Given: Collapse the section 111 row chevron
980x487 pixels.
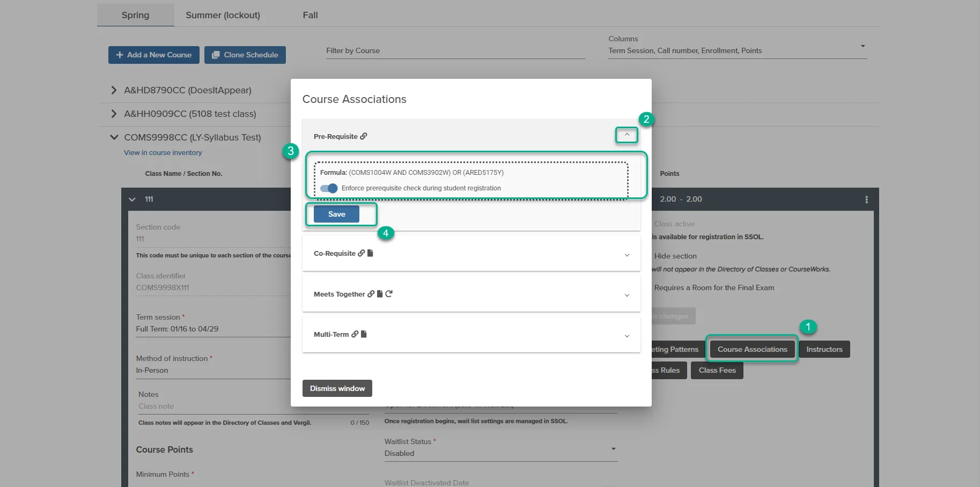Looking at the screenshot, I should pyautogui.click(x=132, y=200).
